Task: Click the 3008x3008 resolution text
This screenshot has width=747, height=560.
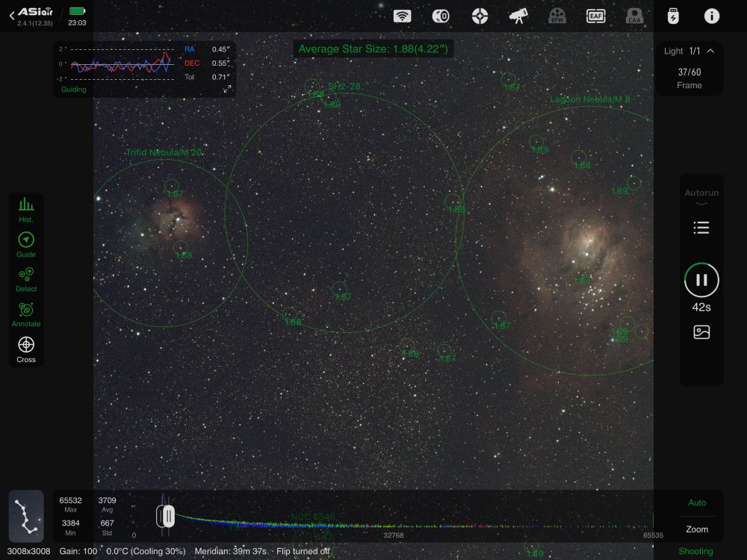Action: click(28, 552)
